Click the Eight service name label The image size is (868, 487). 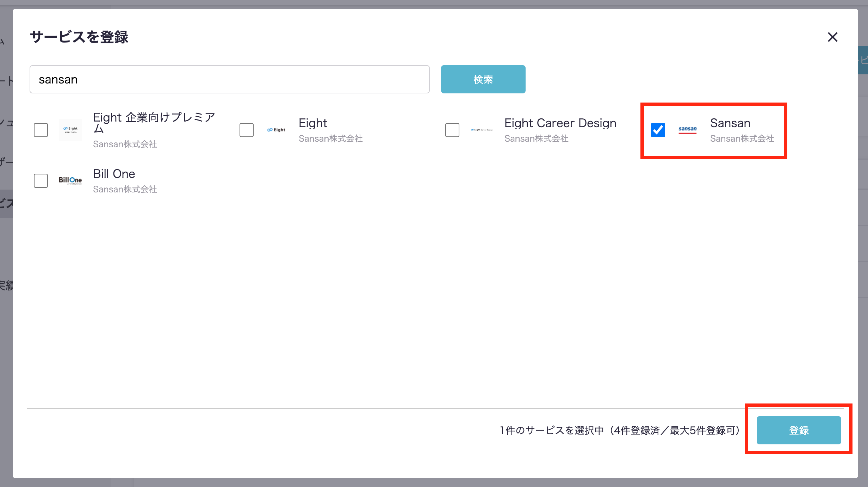[x=313, y=123]
